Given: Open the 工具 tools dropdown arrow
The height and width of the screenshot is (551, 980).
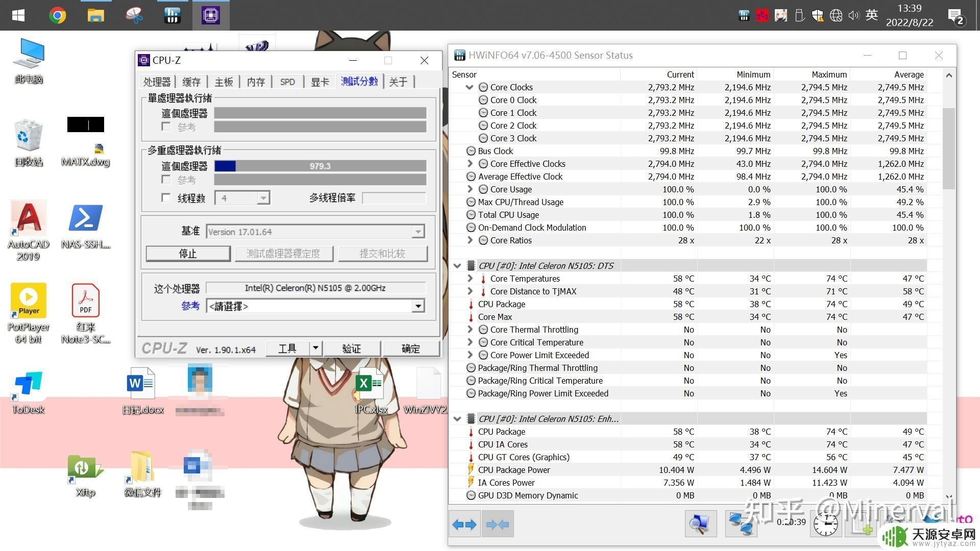Looking at the screenshot, I should [315, 348].
